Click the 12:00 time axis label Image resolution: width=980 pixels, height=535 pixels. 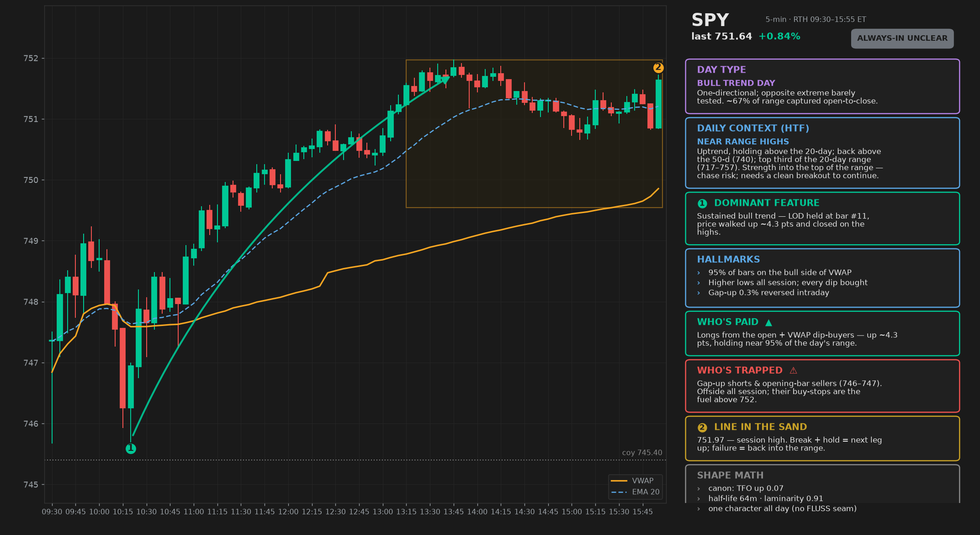[x=288, y=512]
